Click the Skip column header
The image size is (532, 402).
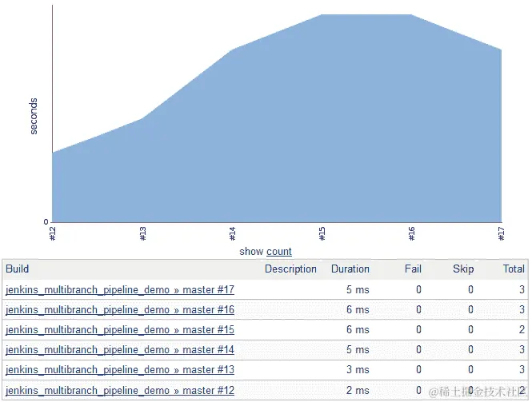463,269
